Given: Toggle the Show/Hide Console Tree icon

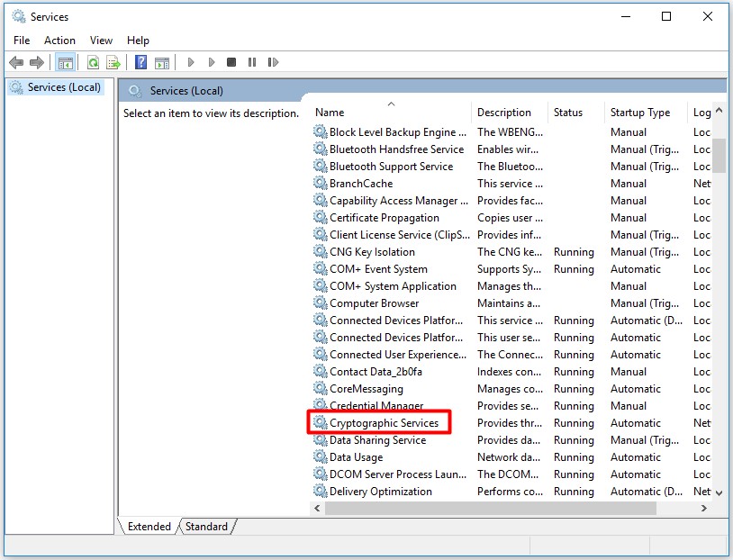Looking at the screenshot, I should [64, 61].
